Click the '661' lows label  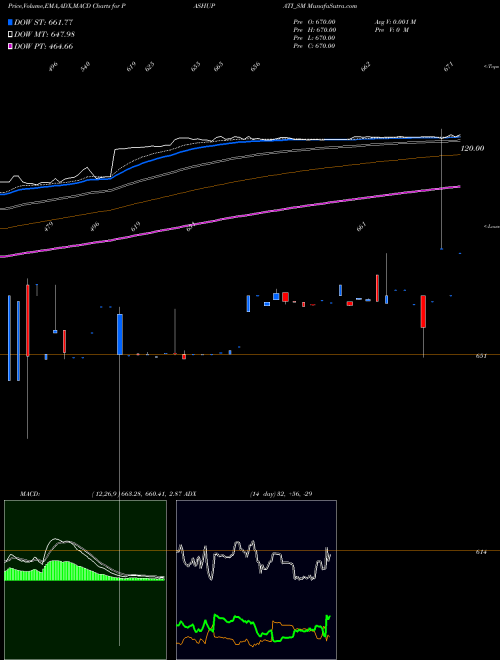point(362,227)
